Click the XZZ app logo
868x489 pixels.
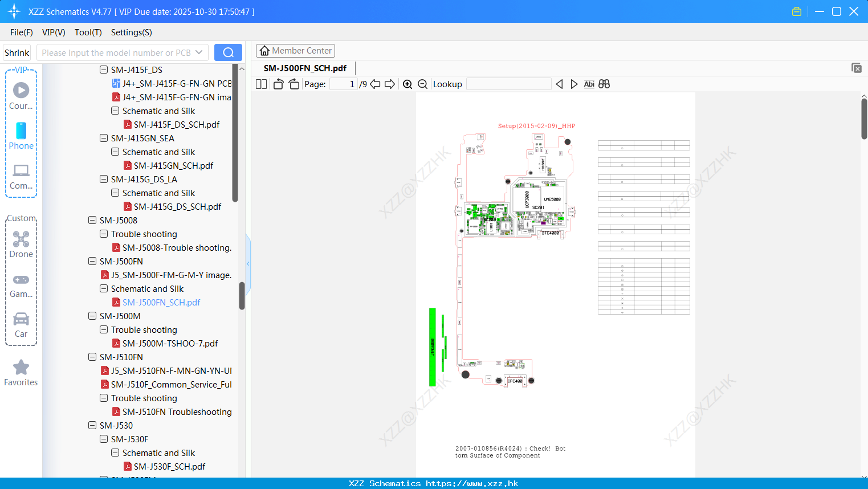[x=14, y=11]
